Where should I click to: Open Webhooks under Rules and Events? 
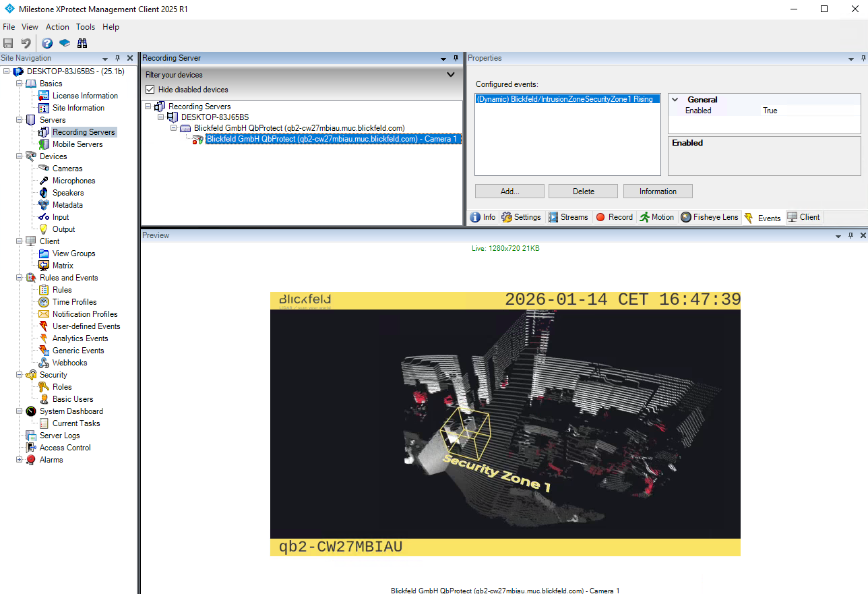69,363
